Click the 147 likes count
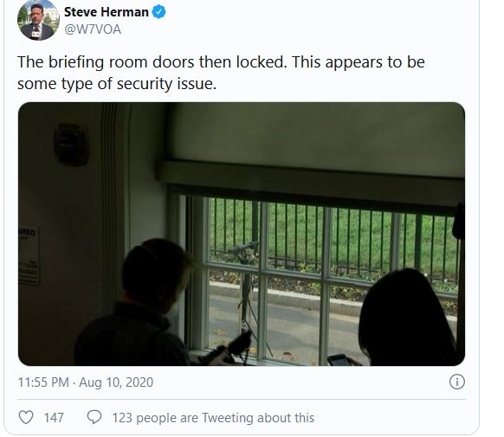This screenshot has width=504, height=437. click(54, 418)
